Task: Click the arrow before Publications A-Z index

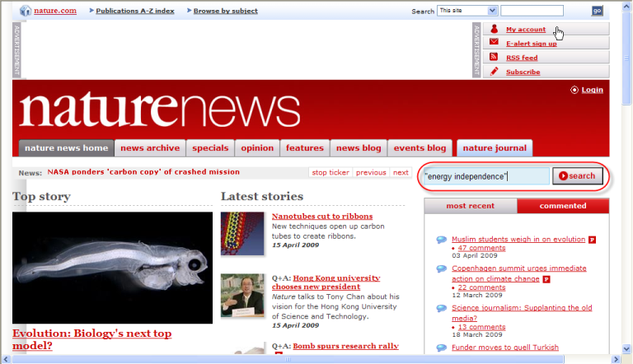Action: [x=91, y=11]
